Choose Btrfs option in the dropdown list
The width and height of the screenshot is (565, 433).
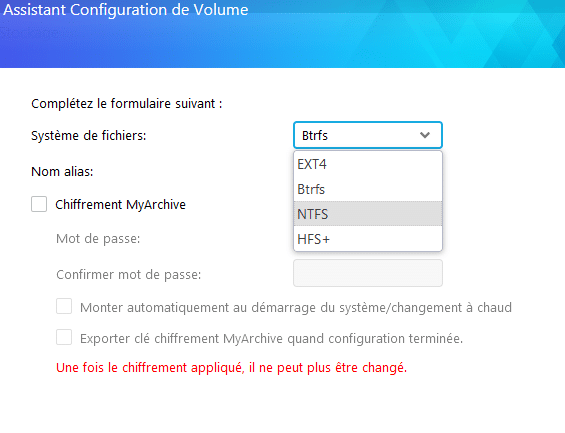(368, 189)
